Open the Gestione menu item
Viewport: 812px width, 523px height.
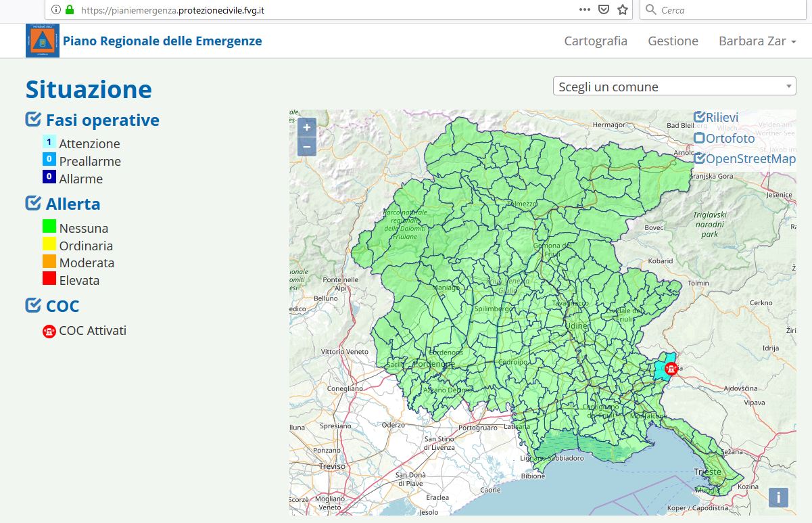(673, 41)
